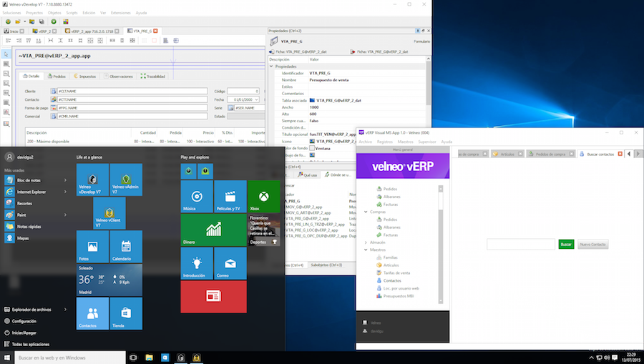The image size is (644, 364).
Task: Expand Explorador de archivos submenu arrow
Action: click(65, 310)
